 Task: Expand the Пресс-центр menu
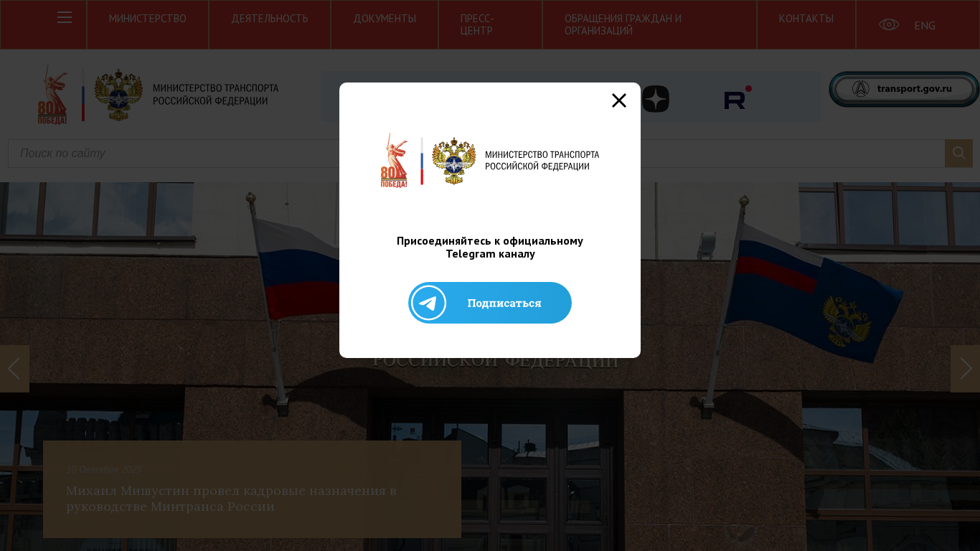pyautogui.click(x=477, y=24)
